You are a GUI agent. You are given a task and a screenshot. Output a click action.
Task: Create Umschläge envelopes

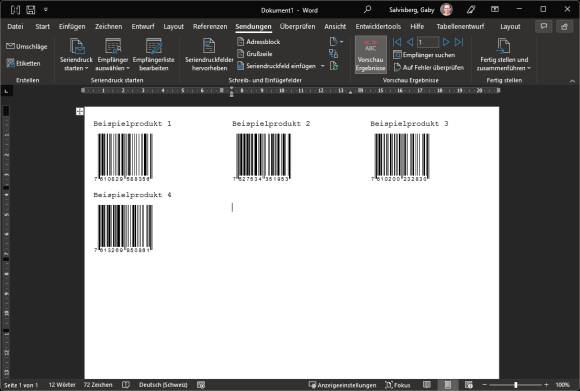pos(27,47)
